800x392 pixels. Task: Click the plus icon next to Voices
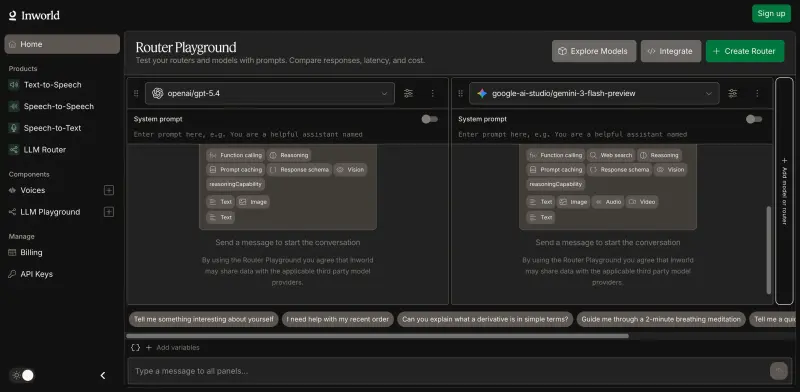109,190
